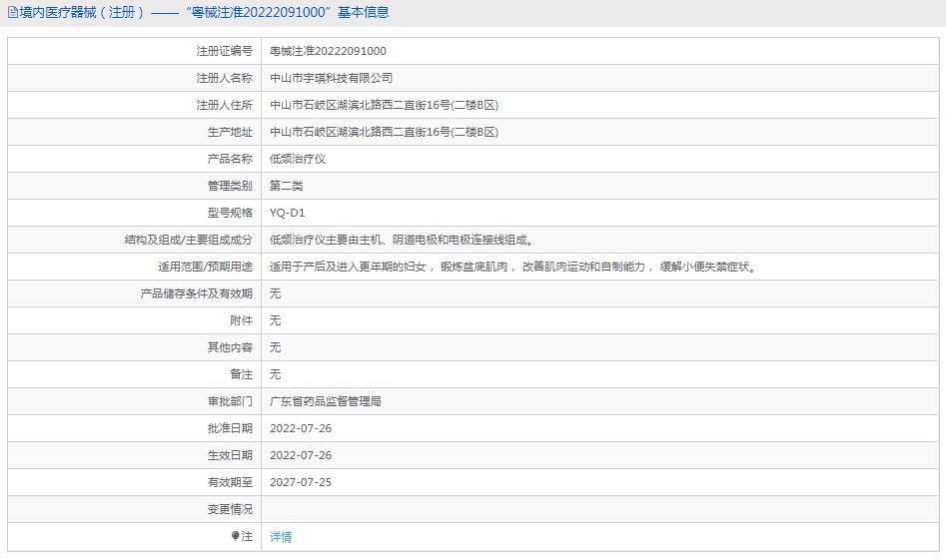The width and height of the screenshot is (946, 560).
Task: Click the 注册人名称 label
Action: tap(225, 79)
